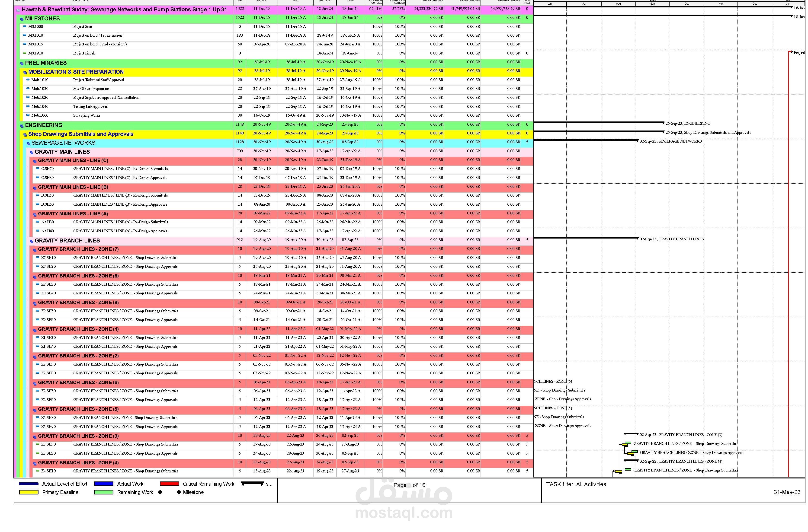Click the green activity icon beside MS.1910
808x532 pixels.
pos(24,53)
